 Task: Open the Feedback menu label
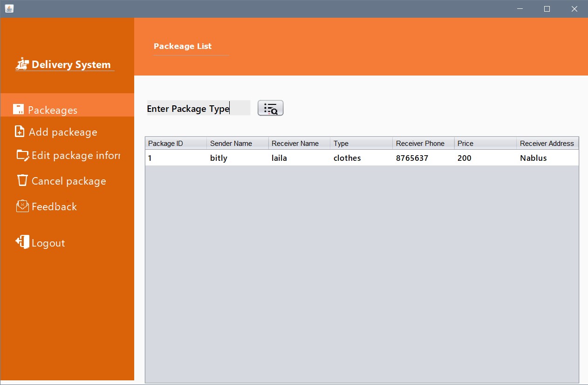click(x=54, y=206)
